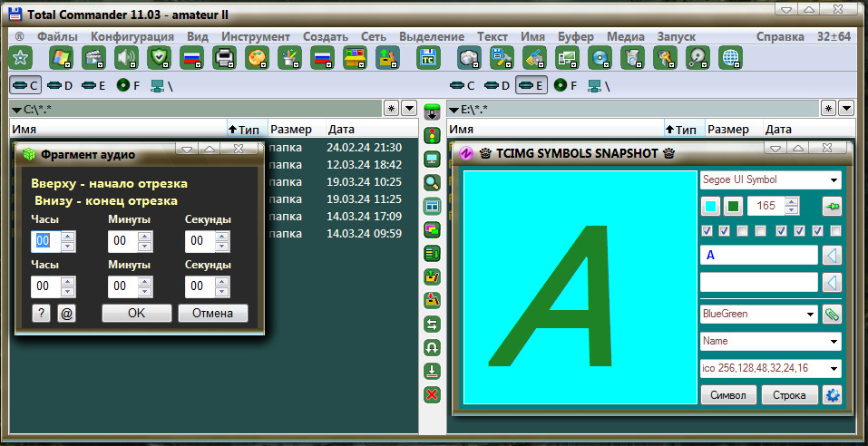
Task: Click the Символ button
Action: pos(728,395)
